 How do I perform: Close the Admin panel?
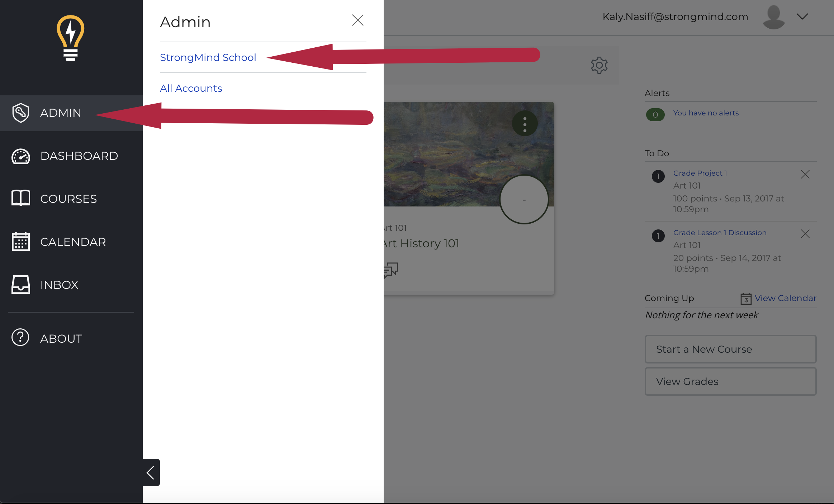[x=359, y=20]
